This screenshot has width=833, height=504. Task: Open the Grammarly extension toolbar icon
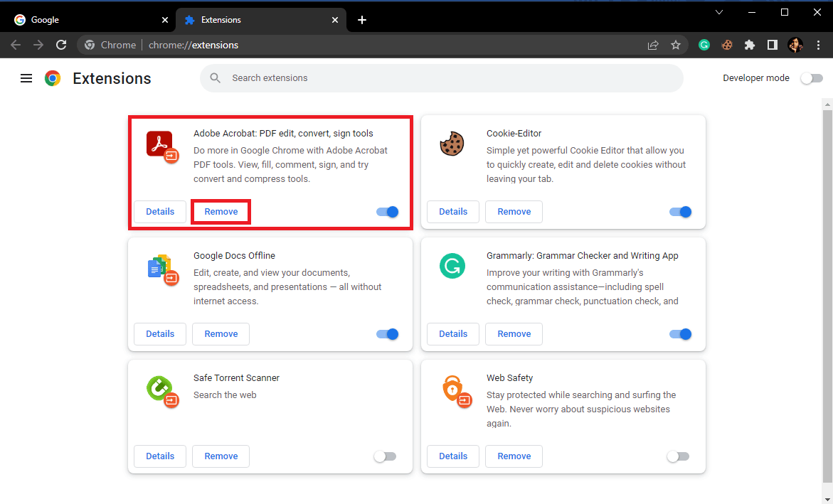704,45
